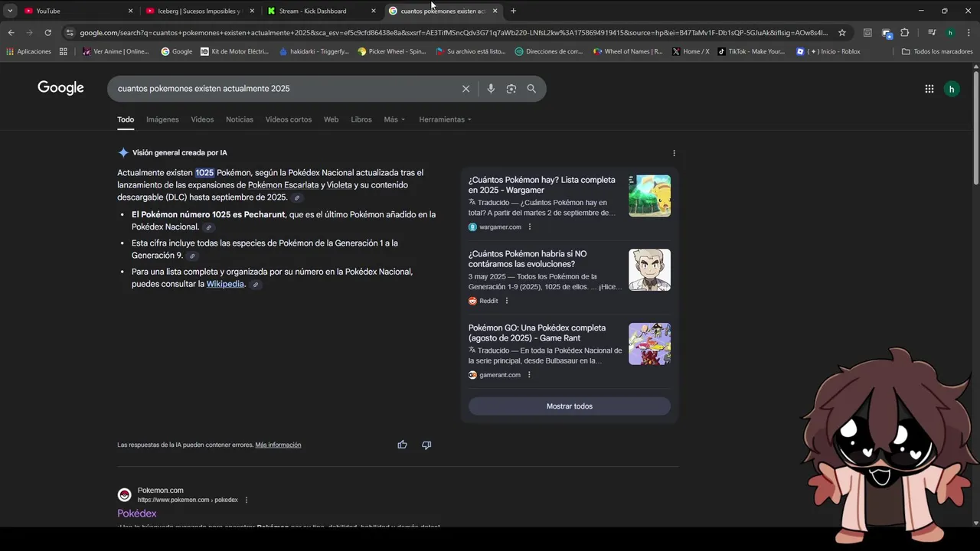Image resolution: width=980 pixels, height=551 pixels.
Task: Open '¿Cuántos Pokémon hay? Lista completa' Wargamer article
Action: click(542, 185)
